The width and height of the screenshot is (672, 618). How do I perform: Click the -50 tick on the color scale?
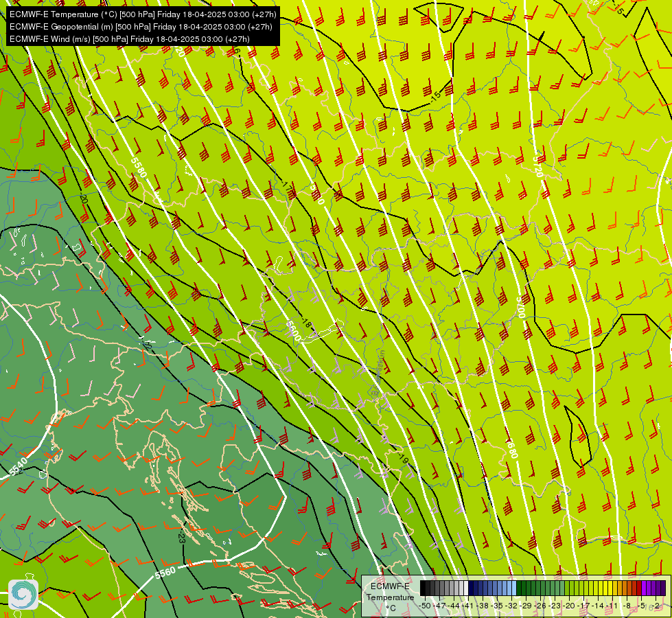[x=425, y=606]
